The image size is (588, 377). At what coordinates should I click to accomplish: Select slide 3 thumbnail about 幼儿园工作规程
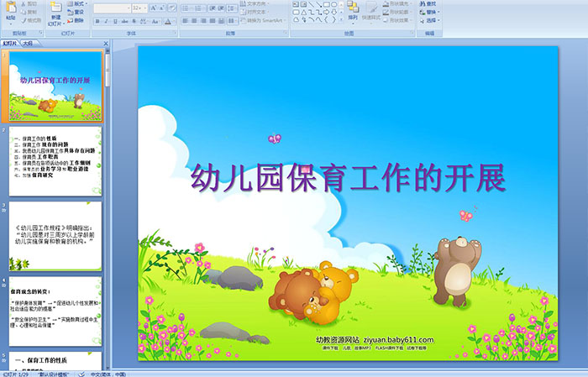[55, 236]
